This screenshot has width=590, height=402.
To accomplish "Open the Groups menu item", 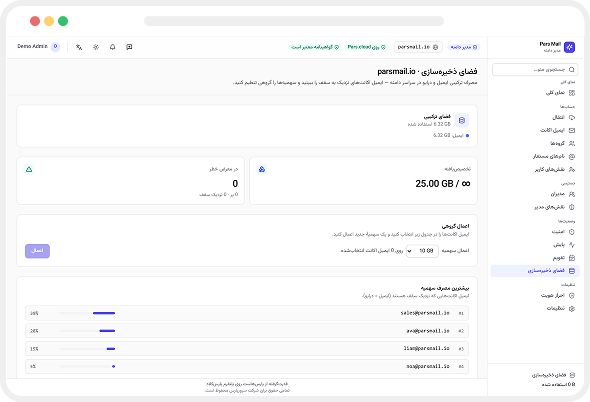I will pyautogui.click(x=535, y=143).
